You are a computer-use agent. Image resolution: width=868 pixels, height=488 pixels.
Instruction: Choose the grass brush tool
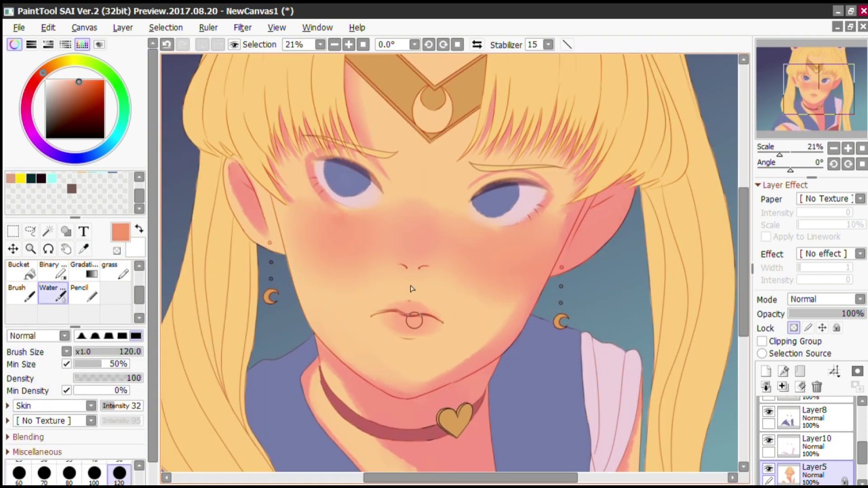click(115, 270)
